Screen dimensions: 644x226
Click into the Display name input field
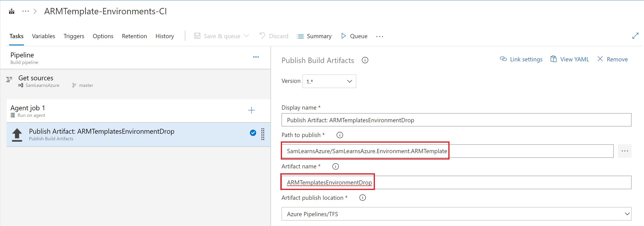[x=456, y=120]
